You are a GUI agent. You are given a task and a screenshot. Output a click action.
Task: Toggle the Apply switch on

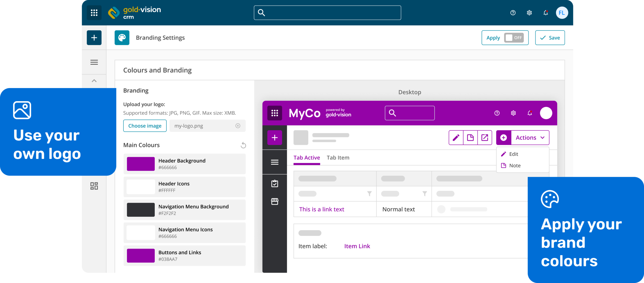514,38
